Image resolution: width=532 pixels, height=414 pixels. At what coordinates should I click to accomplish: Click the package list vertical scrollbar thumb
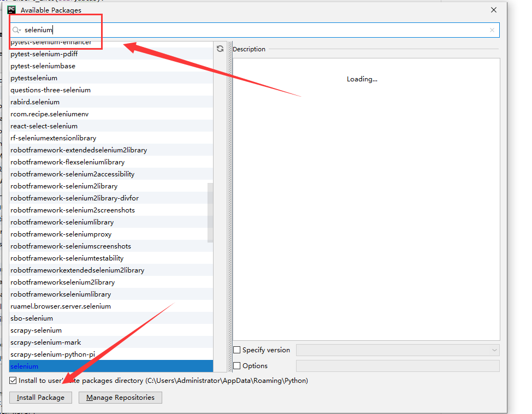[x=210, y=212]
